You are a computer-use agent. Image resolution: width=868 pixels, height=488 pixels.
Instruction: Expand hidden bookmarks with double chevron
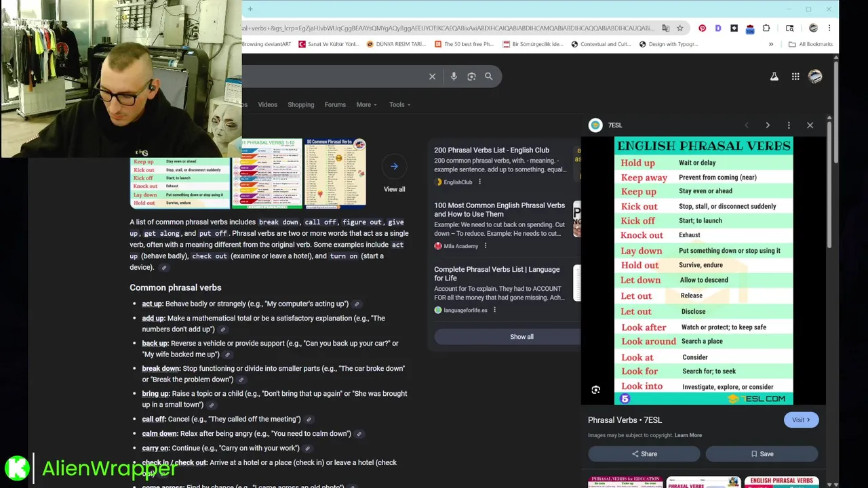pyautogui.click(x=770, y=44)
